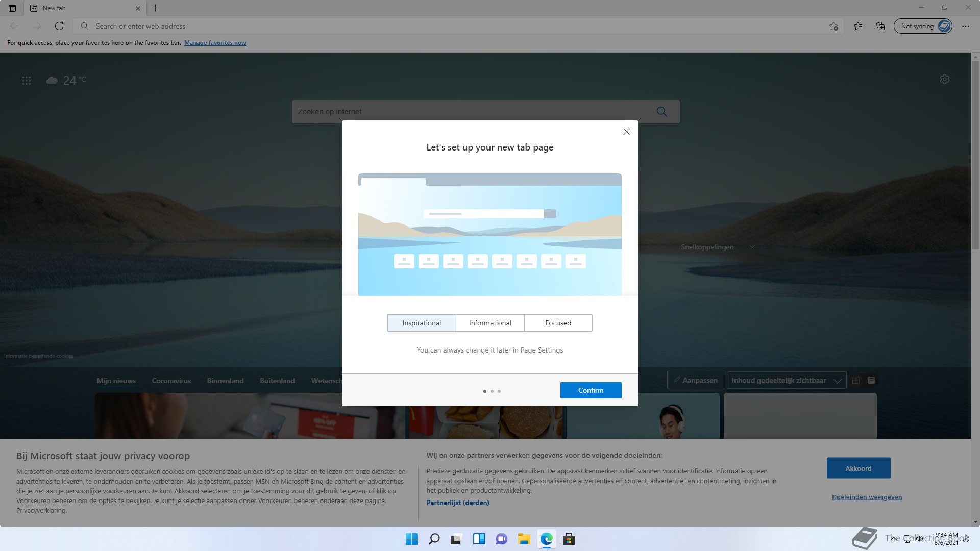Click the Confirm button
The height and width of the screenshot is (551, 980).
point(591,390)
